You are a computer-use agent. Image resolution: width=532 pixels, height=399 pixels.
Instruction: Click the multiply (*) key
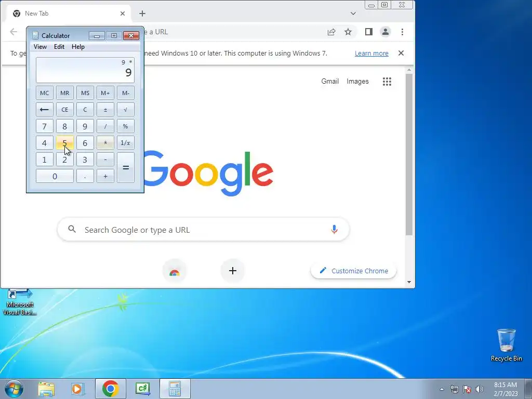click(x=105, y=143)
